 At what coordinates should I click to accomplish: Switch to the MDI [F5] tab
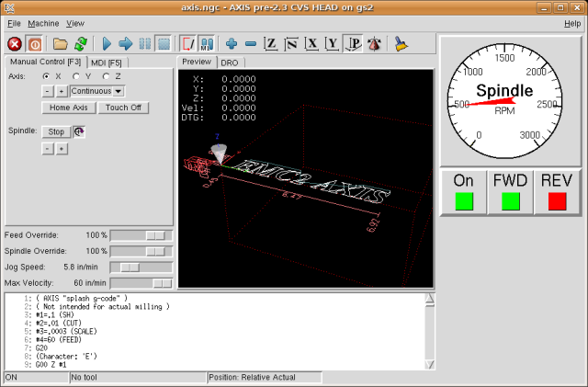pyautogui.click(x=107, y=63)
